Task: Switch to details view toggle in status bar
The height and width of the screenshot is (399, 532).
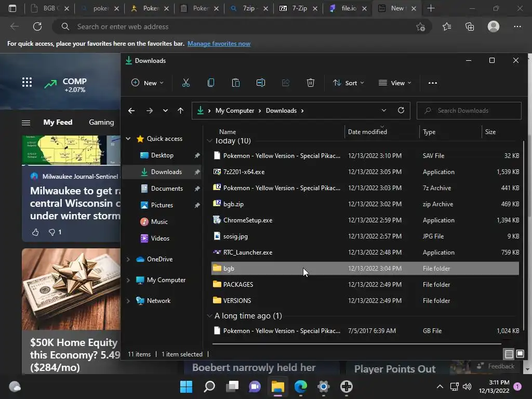Action: 509,354
